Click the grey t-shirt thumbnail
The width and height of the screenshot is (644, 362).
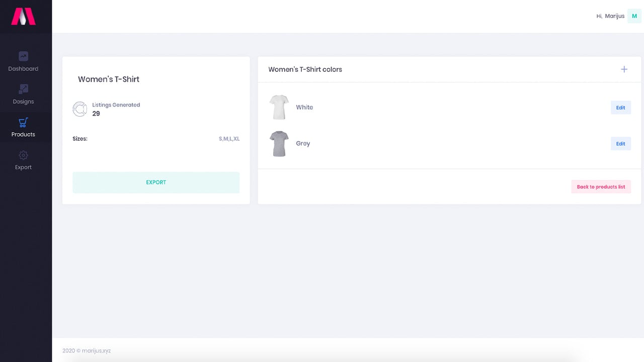pos(279,144)
